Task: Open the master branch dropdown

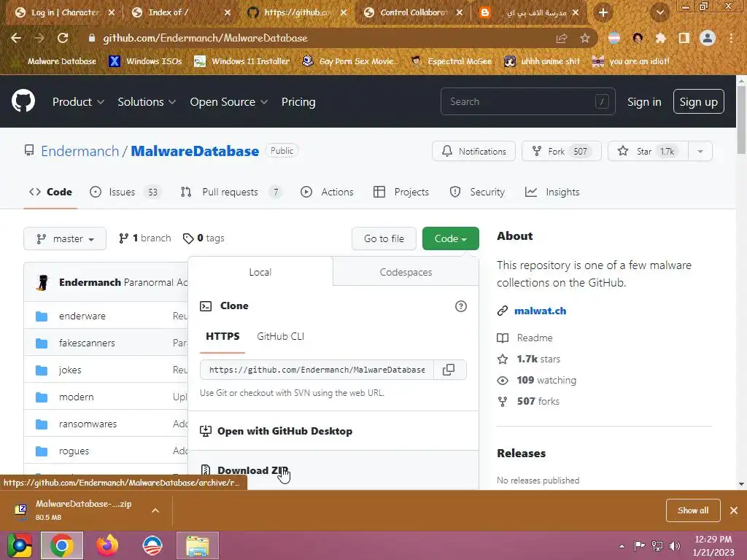Action: pos(65,238)
